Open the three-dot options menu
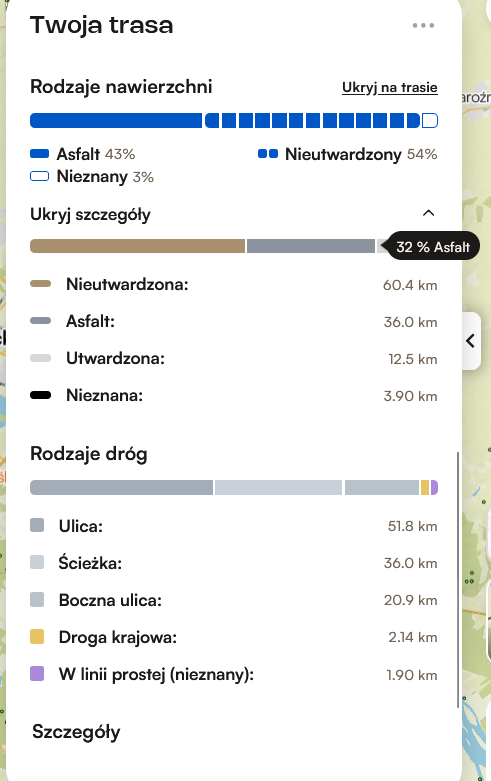The height and width of the screenshot is (781, 491). click(x=423, y=25)
